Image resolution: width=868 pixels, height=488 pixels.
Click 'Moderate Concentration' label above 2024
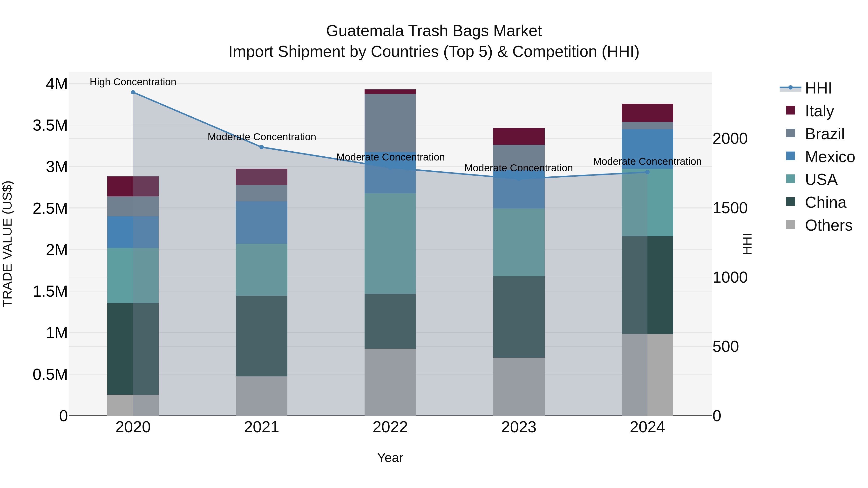[x=647, y=161]
